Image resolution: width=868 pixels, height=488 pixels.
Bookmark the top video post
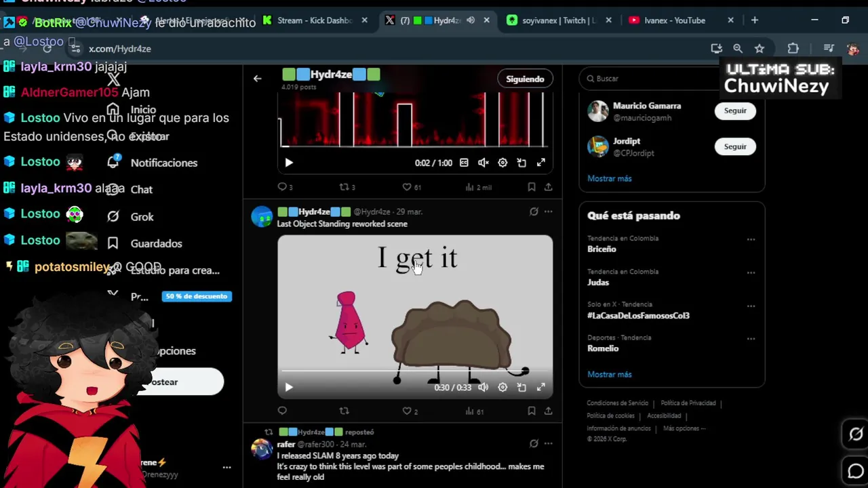pyautogui.click(x=532, y=187)
